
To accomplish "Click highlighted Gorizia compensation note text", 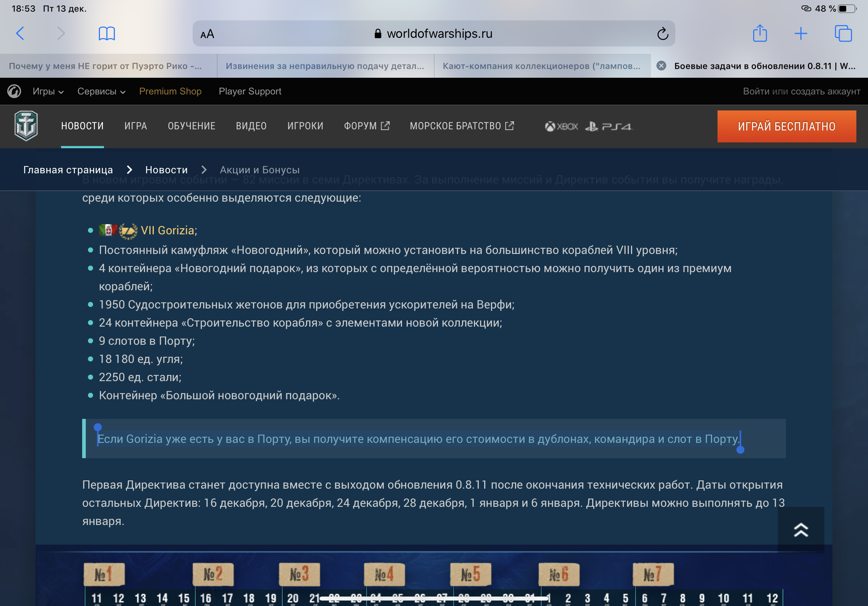I will coord(418,439).
